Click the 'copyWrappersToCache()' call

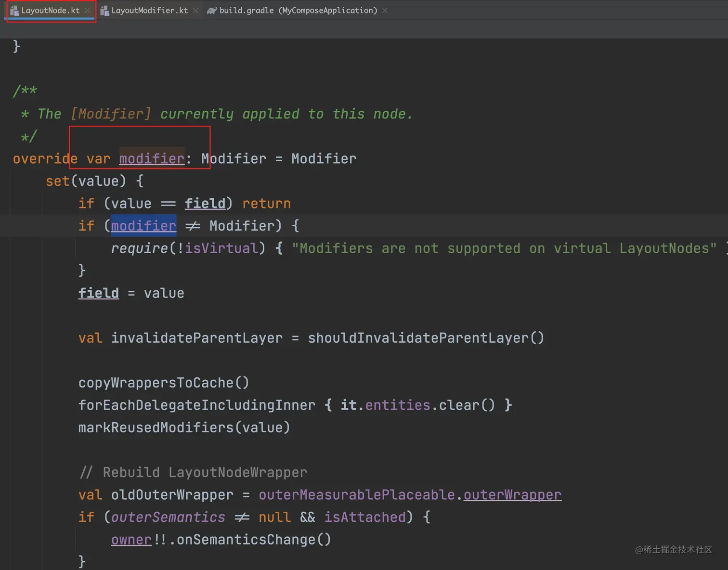pos(164,382)
